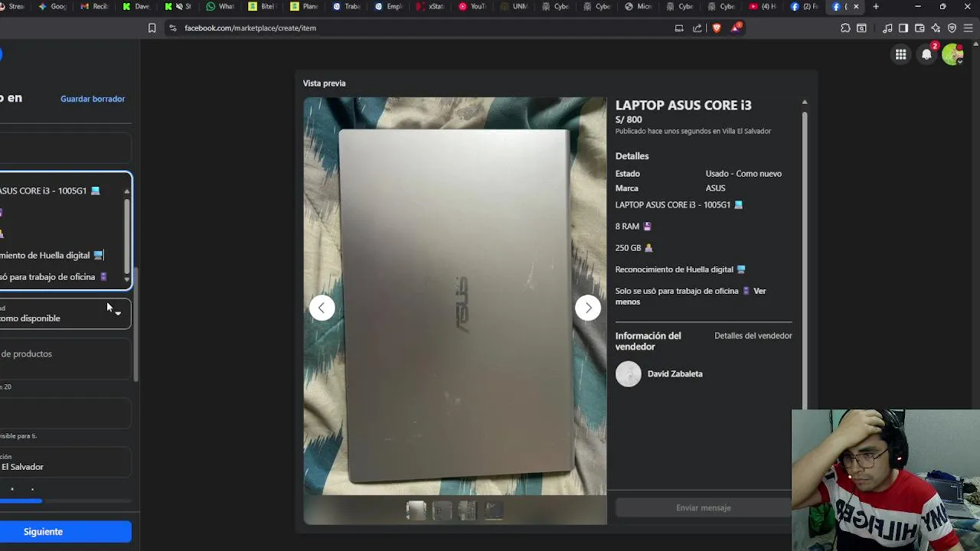The width and height of the screenshot is (980, 551).
Task: Click the tab search icon in toolbar
Action: pyautogui.click(x=861, y=28)
